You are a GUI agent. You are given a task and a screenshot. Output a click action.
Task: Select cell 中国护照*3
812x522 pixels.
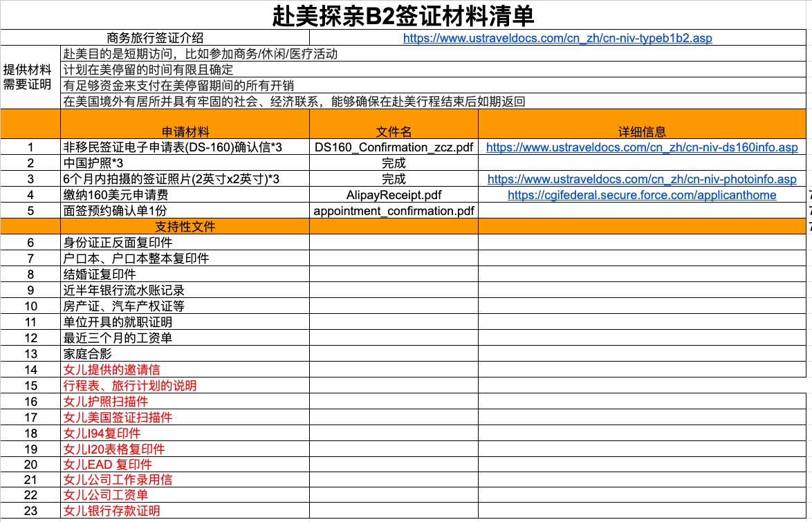pos(185,163)
